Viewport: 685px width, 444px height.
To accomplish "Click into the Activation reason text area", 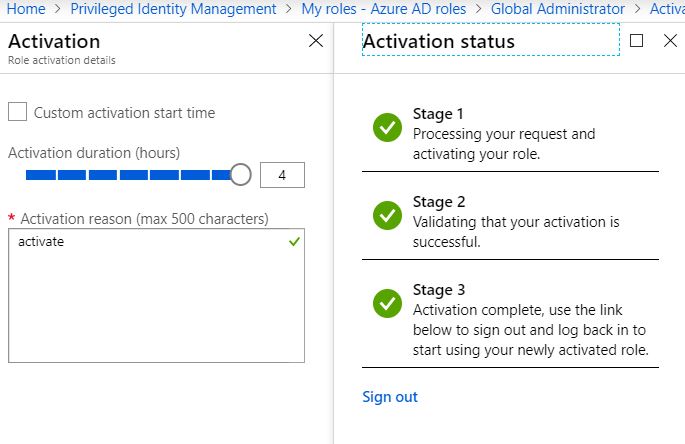I will (x=155, y=300).
